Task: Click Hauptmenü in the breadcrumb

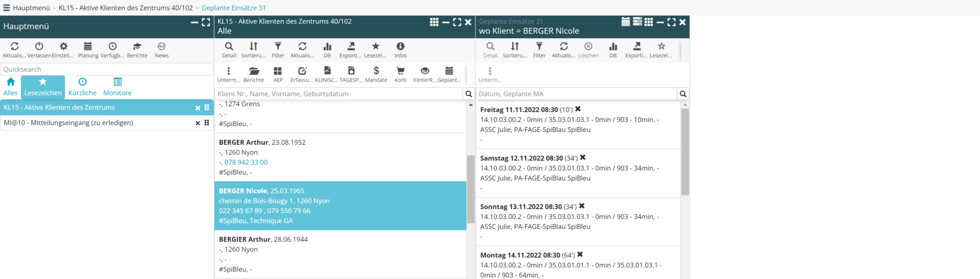Action: [x=31, y=8]
